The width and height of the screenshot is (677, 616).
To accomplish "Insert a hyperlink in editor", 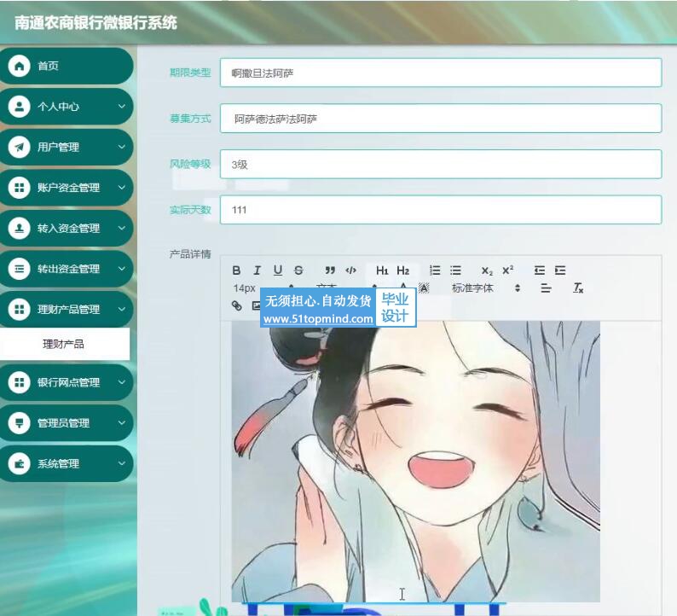I will click(x=236, y=305).
